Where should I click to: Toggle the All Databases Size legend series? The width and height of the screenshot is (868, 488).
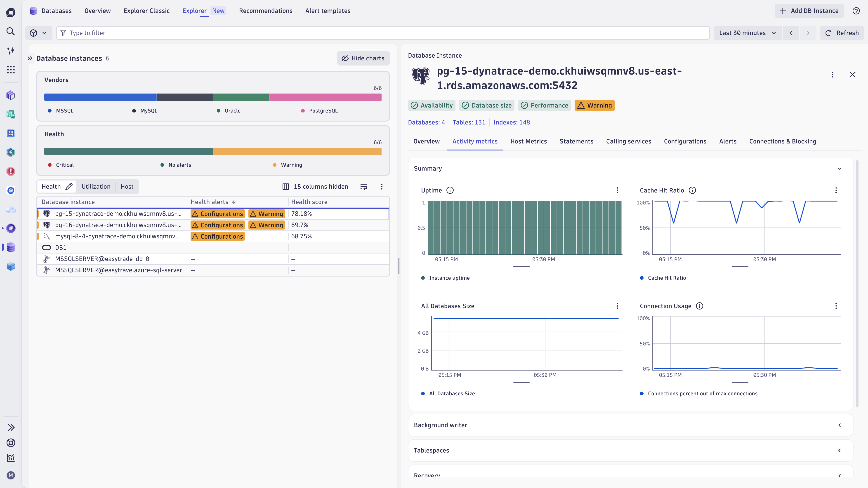(448, 393)
